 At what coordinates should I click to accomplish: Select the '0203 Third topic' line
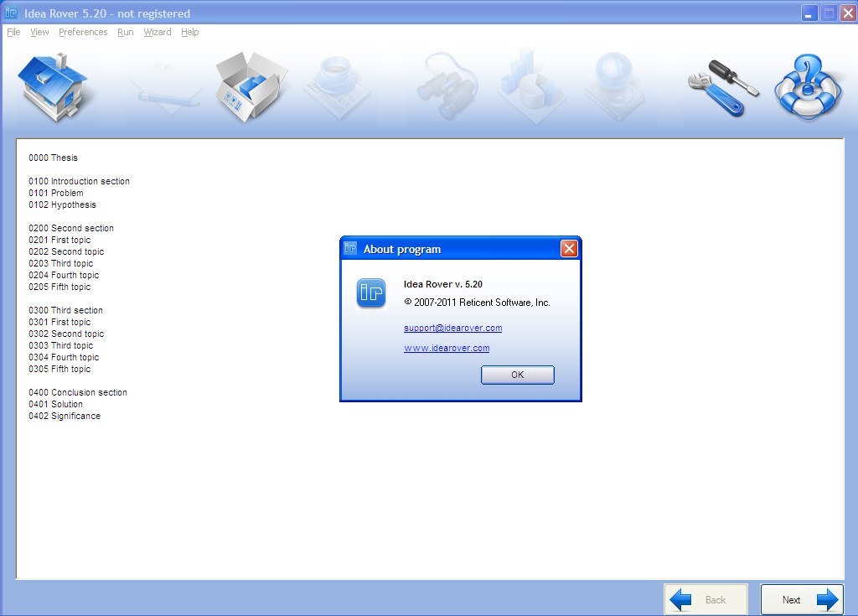pyautogui.click(x=60, y=263)
